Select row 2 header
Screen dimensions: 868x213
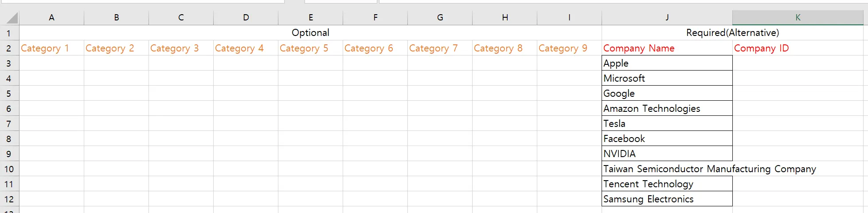tap(9, 48)
